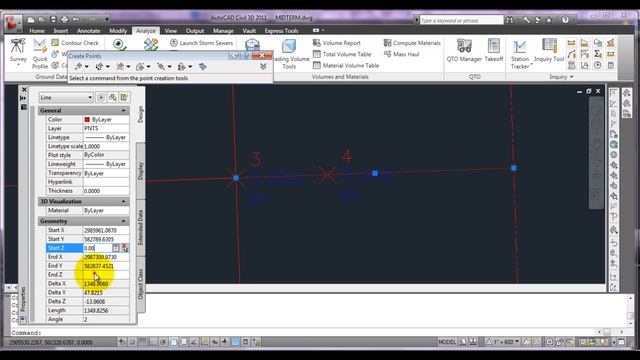
Task: Switch to the Home ribbon tab
Action: pos(37,31)
